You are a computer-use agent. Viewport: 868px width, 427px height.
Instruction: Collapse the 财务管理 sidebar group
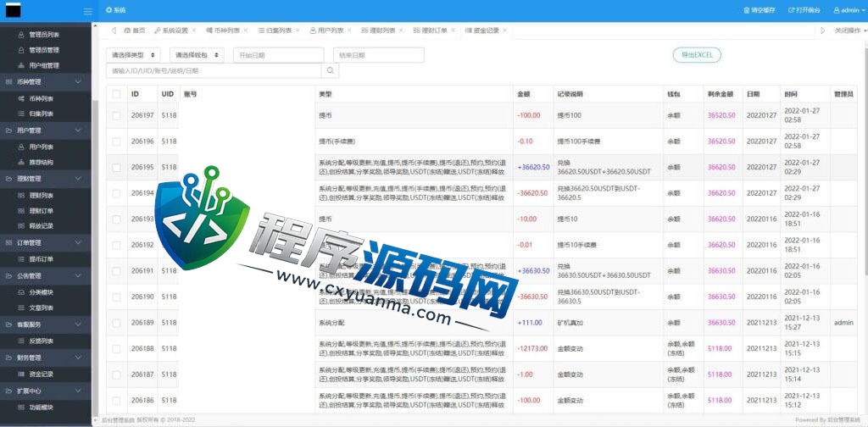[46, 358]
